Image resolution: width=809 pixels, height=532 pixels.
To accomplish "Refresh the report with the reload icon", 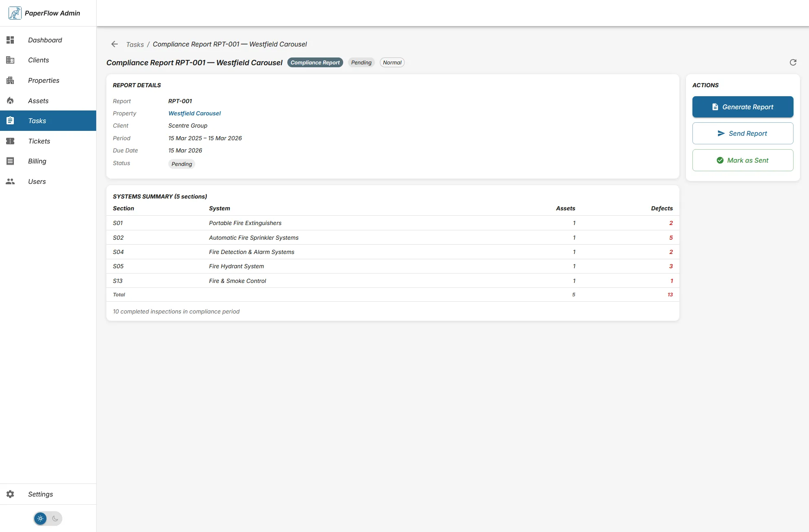I will [794, 62].
